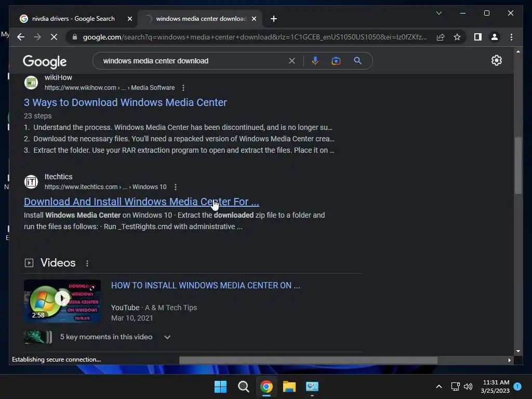This screenshot has width=532, height=399.
Task: Open a new browser tab
Action: (274, 19)
